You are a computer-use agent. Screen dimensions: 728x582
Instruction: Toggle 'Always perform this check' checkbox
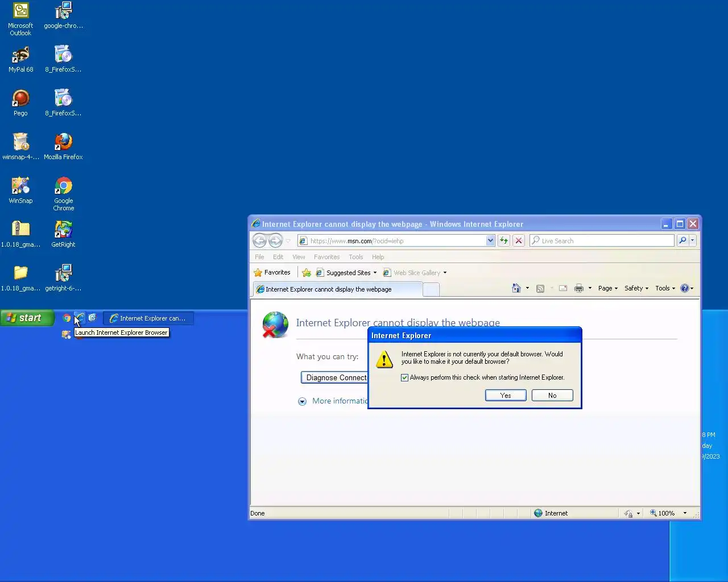[x=405, y=377]
